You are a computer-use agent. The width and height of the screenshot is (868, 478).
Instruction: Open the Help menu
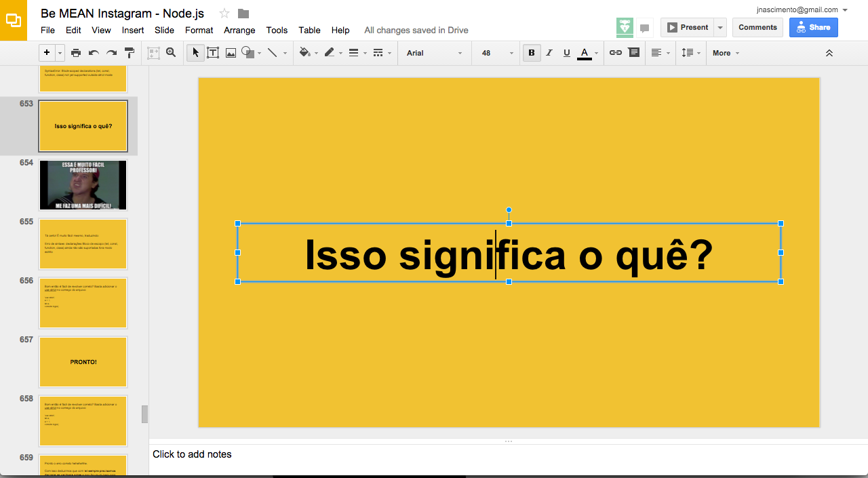pos(340,30)
